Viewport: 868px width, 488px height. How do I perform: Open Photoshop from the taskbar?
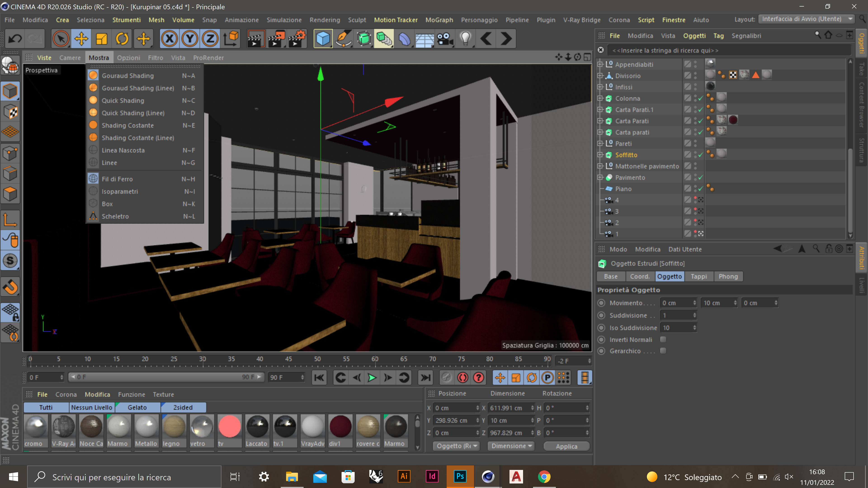coord(460,476)
